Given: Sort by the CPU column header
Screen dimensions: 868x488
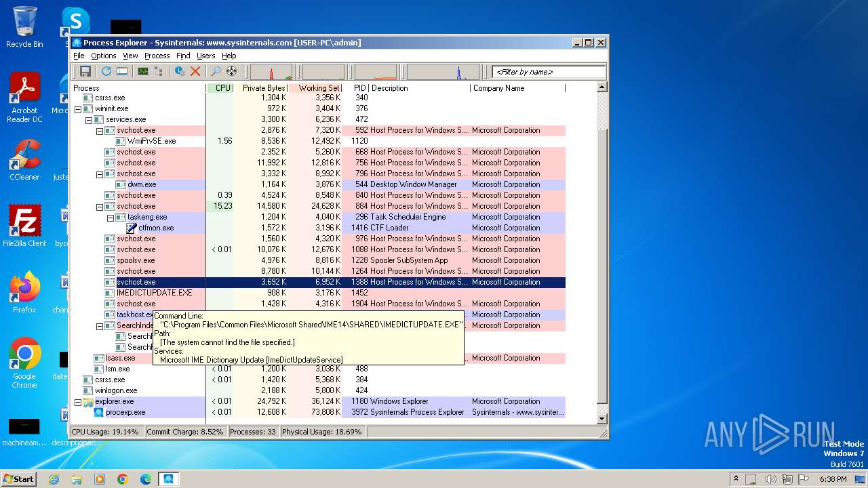Looking at the screenshot, I should (x=220, y=88).
